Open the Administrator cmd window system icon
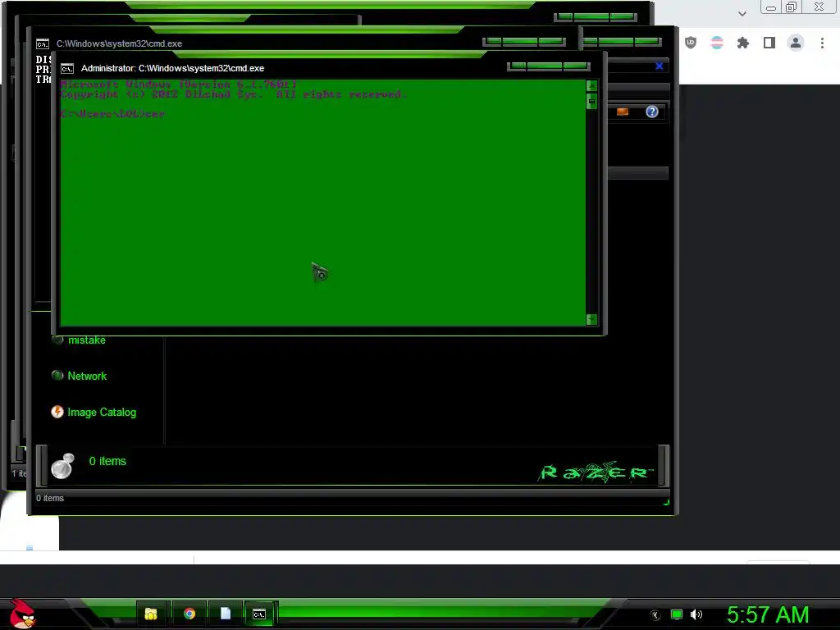 pyautogui.click(x=67, y=69)
